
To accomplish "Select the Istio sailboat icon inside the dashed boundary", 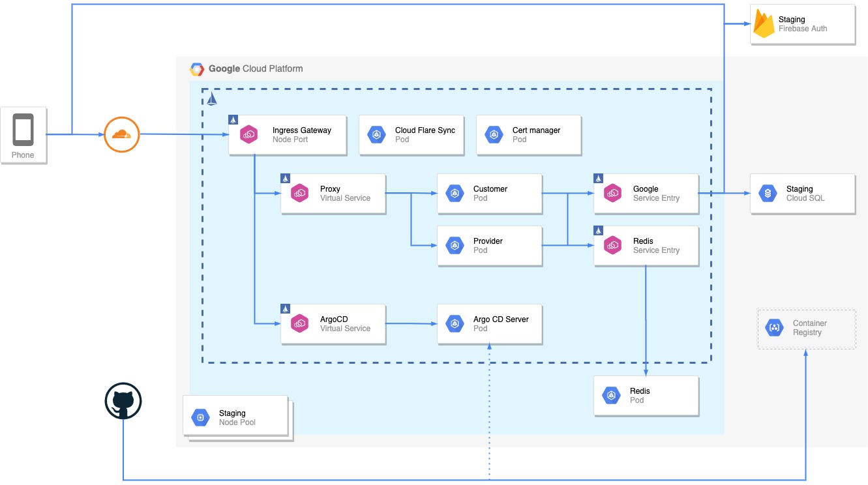I will [x=211, y=98].
